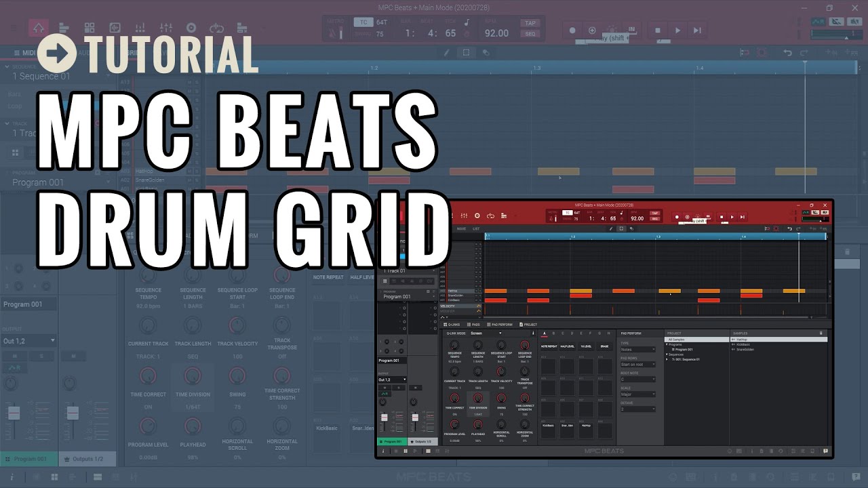Toggle the TC time correct button in inset window
Image resolution: width=868 pixels, height=488 pixels.
[568, 213]
